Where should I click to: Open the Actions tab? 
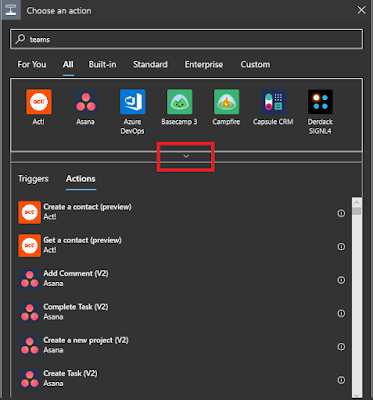click(81, 179)
